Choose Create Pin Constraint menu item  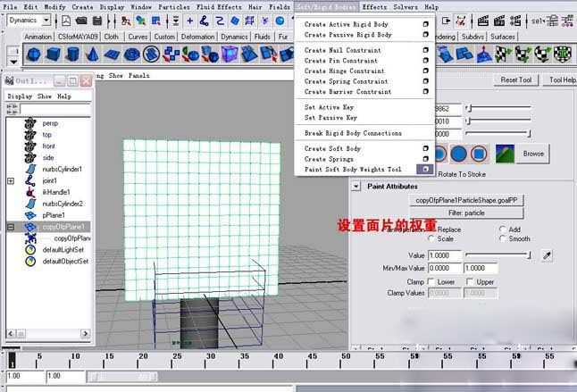point(341,61)
